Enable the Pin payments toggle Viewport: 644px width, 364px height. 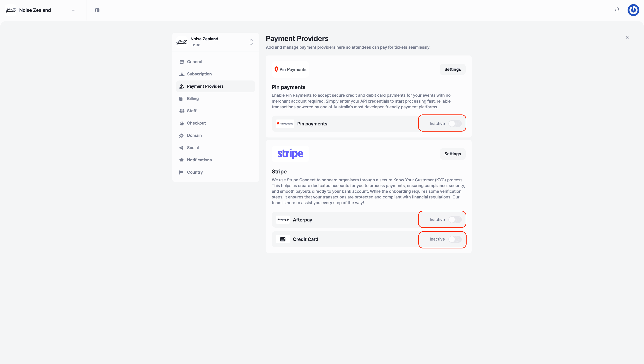(455, 124)
